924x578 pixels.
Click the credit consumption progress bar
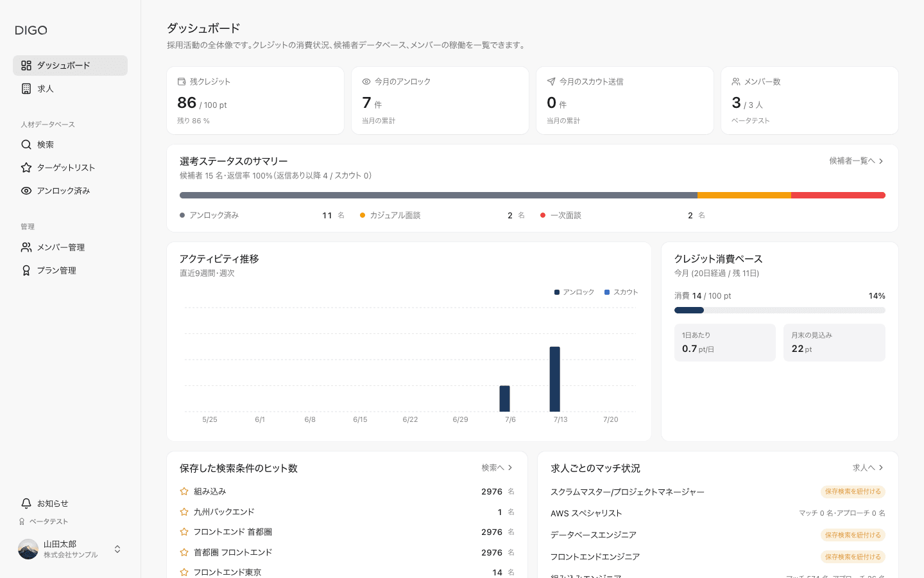coord(780,310)
